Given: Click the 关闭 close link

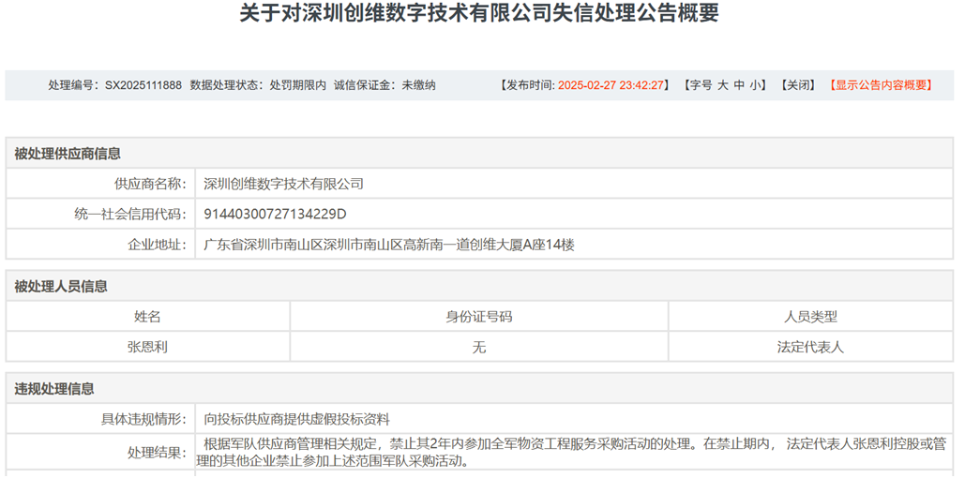Looking at the screenshot, I should click(798, 85).
